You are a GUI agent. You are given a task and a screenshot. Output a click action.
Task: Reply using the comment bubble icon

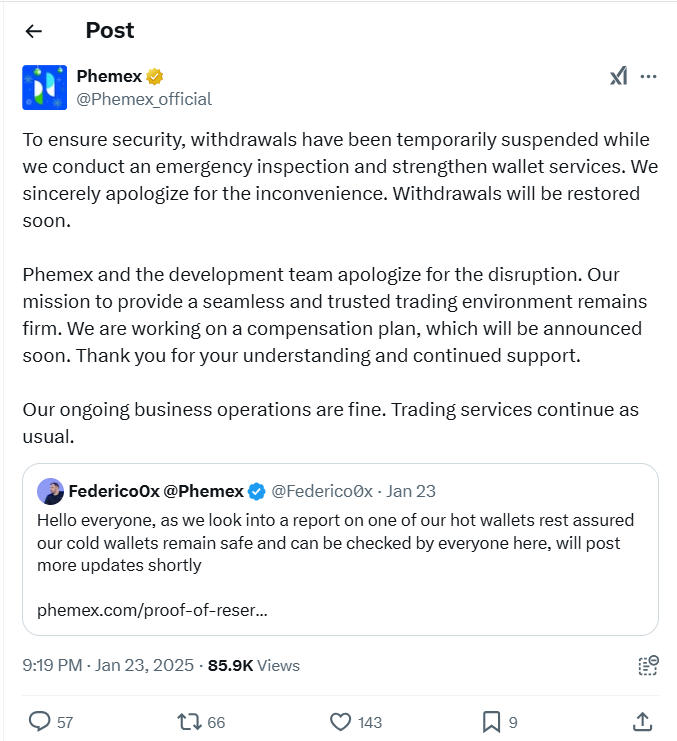pyautogui.click(x=39, y=722)
